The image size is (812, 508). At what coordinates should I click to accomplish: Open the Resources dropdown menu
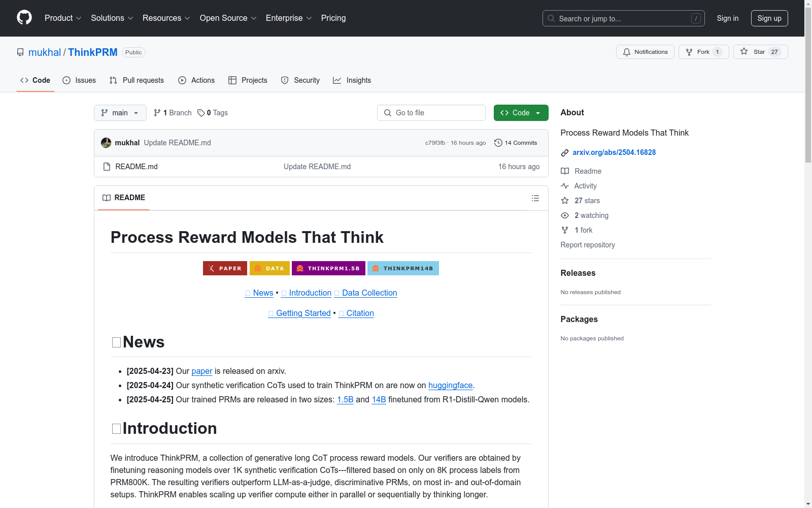pos(166,18)
